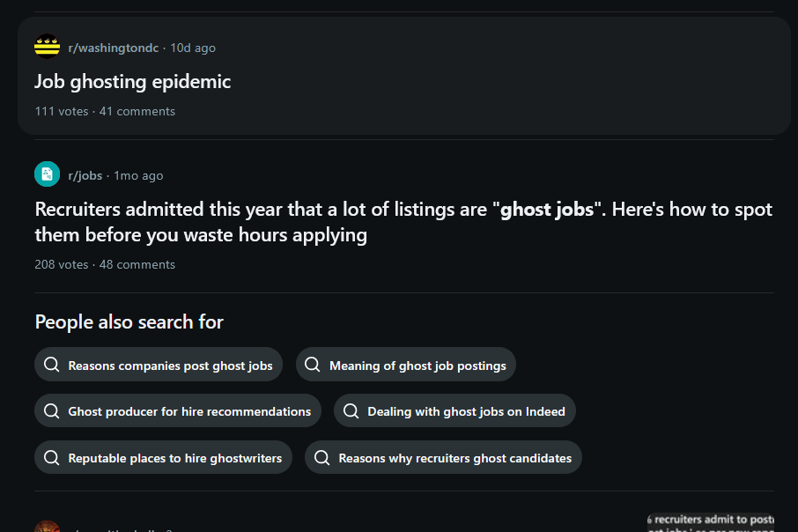Screen dimensions: 798x532
Task: Search 'Meaning of ghost job postings'
Action: coord(406,365)
